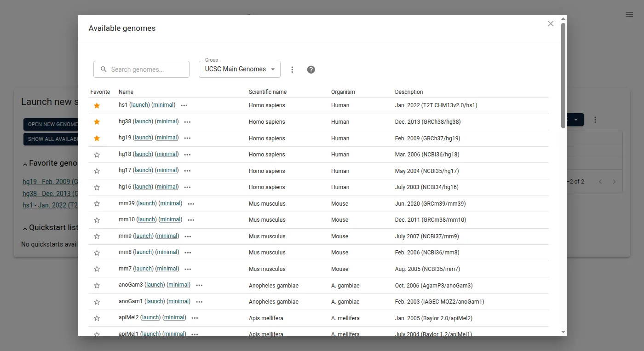This screenshot has width=644, height=351.
Task: Select the T2T CHM13v2.0/hs1 description cell
Action: point(436,105)
